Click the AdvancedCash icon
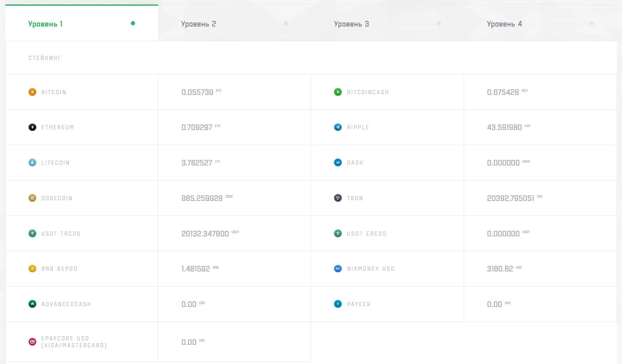Screen dimensions: 622x364 click(x=32, y=304)
